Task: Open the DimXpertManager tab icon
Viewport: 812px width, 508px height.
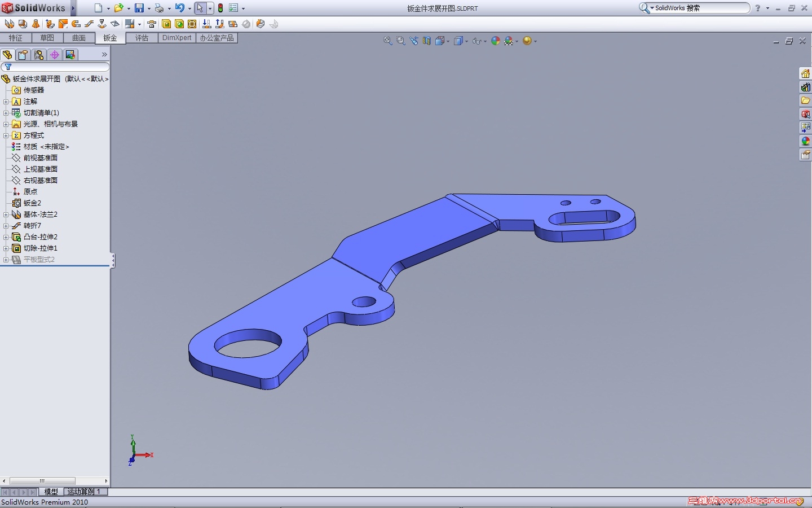Action: [x=55, y=55]
